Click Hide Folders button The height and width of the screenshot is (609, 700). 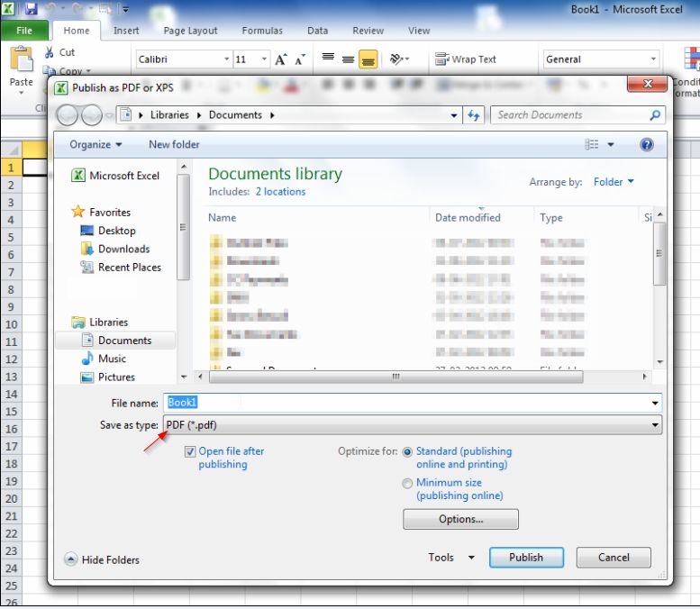pyautogui.click(x=102, y=559)
